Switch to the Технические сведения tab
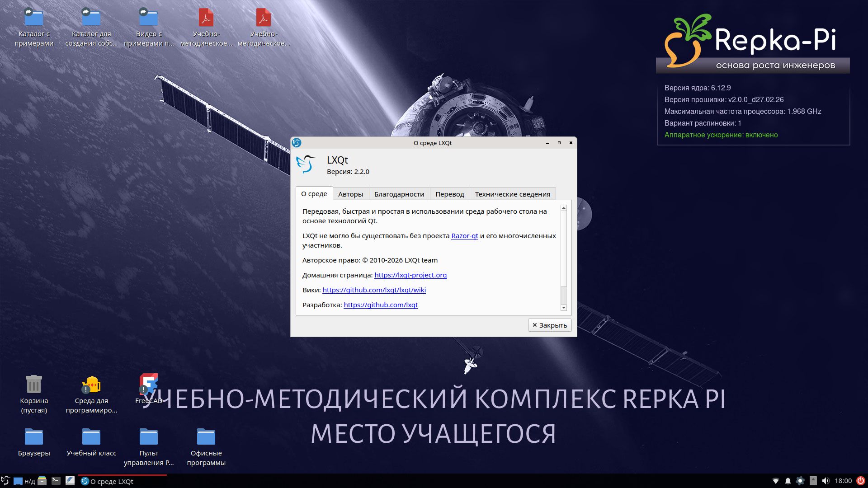This screenshot has width=868, height=488. [512, 194]
